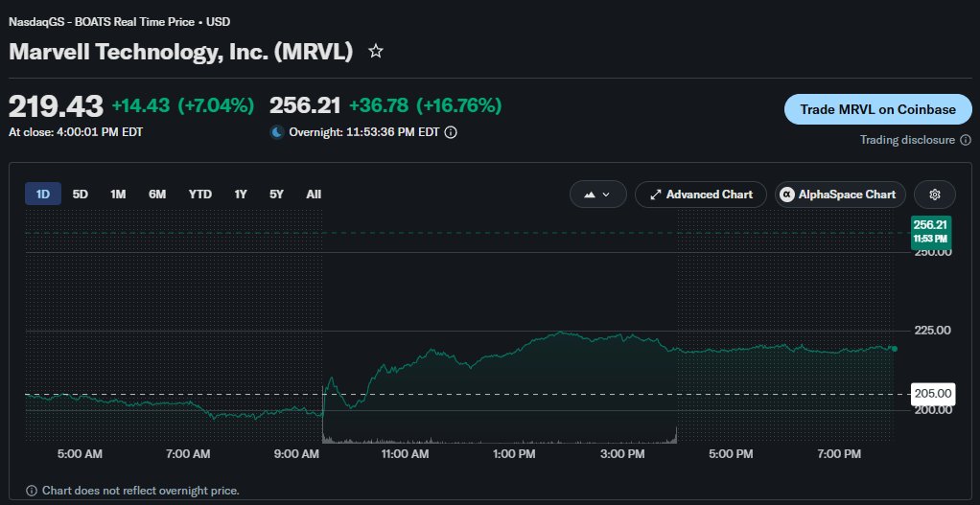Viewport: 980px width, 505px height.
Task: Click the Marvell Technology, Inc. (MRVL) title
Action: click(181, 52)
